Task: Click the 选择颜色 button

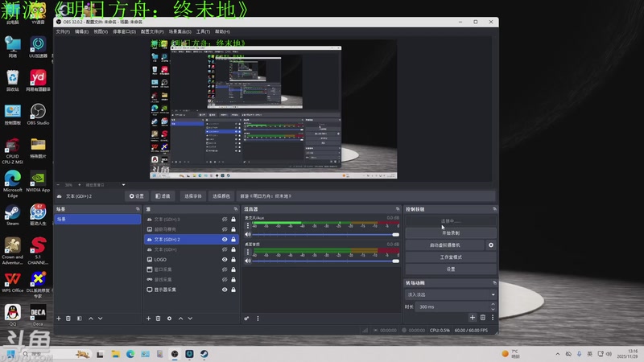Action: pos(221,196)
